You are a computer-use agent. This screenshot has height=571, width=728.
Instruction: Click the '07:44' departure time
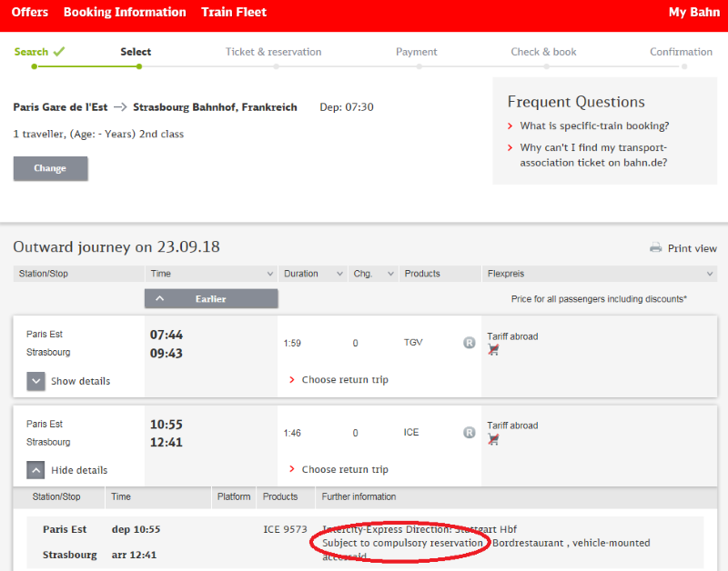[x=167, y=335]
